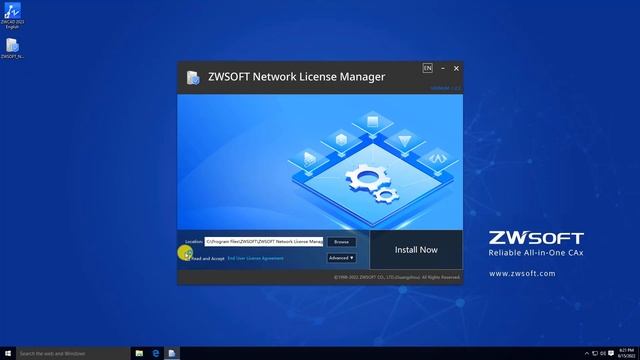Click the Install Now button
The height and width of the screenshot is (360, 640).
click(416, 250)
